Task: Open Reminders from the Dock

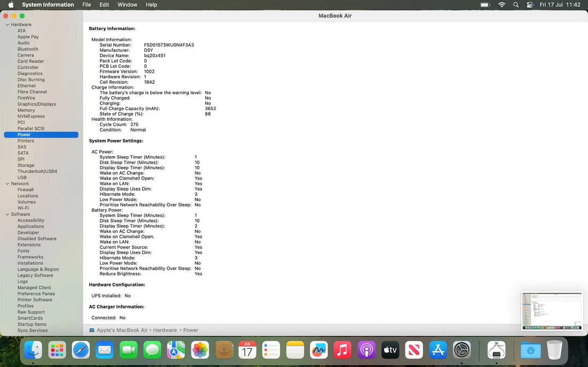Action: (x=271, y=350)
